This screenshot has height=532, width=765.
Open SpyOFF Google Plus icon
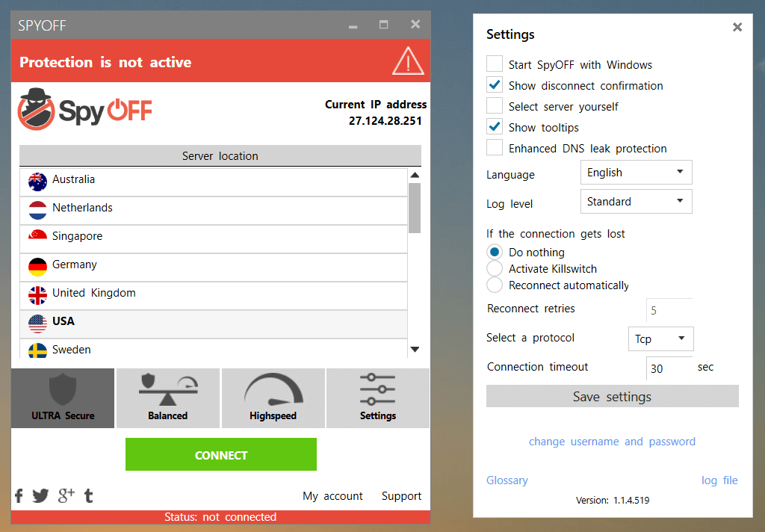pyautogui.click(x=66, y=495)
